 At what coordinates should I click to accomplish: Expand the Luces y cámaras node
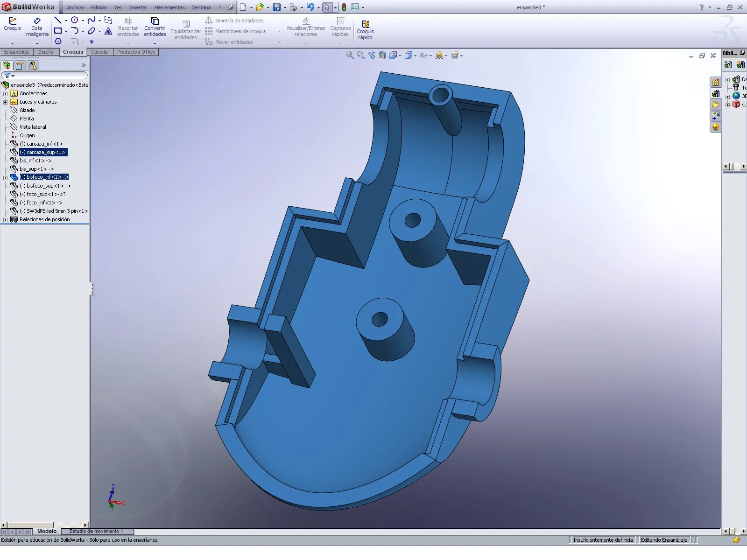[x=5, y=102]
